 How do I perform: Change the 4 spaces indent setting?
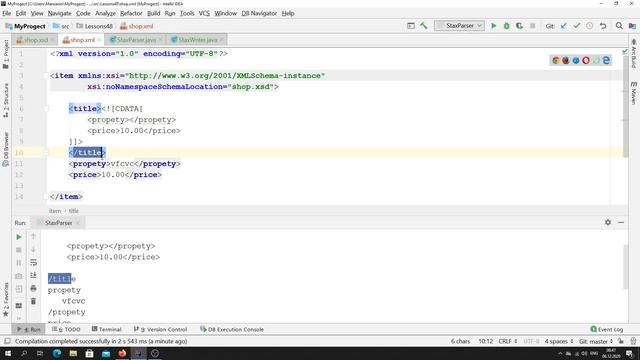(559, 341)
